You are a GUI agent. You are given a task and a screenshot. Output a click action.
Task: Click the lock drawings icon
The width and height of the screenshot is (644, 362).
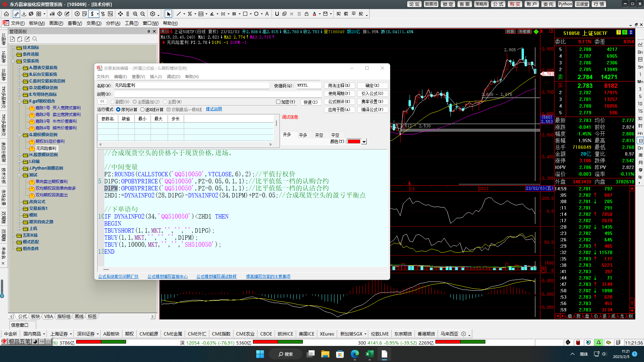307,14
